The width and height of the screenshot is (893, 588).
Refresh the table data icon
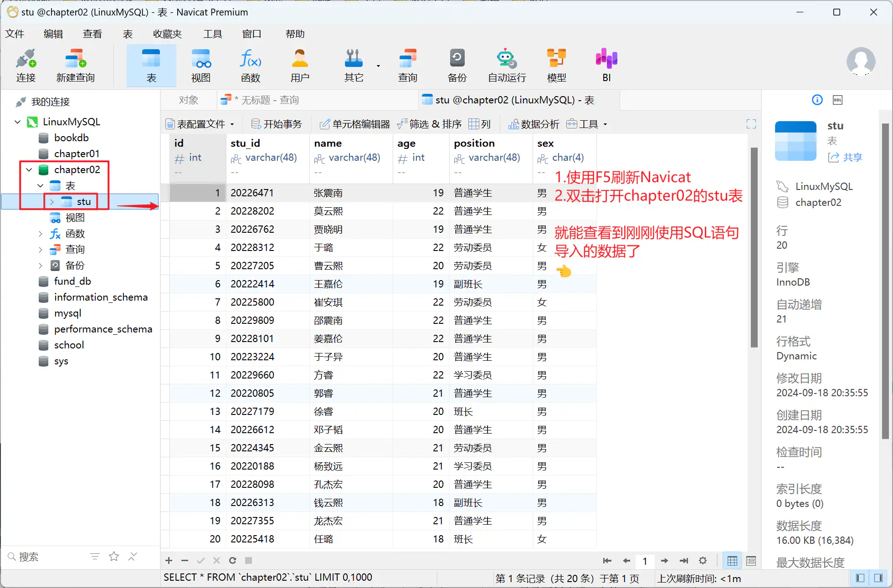pos(232,561)
